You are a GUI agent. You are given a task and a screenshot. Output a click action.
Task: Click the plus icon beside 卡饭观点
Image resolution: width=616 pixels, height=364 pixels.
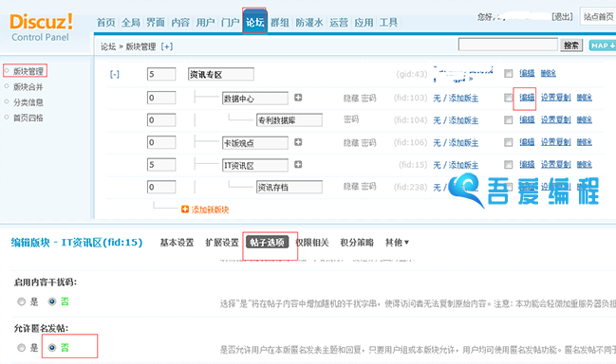298,142
